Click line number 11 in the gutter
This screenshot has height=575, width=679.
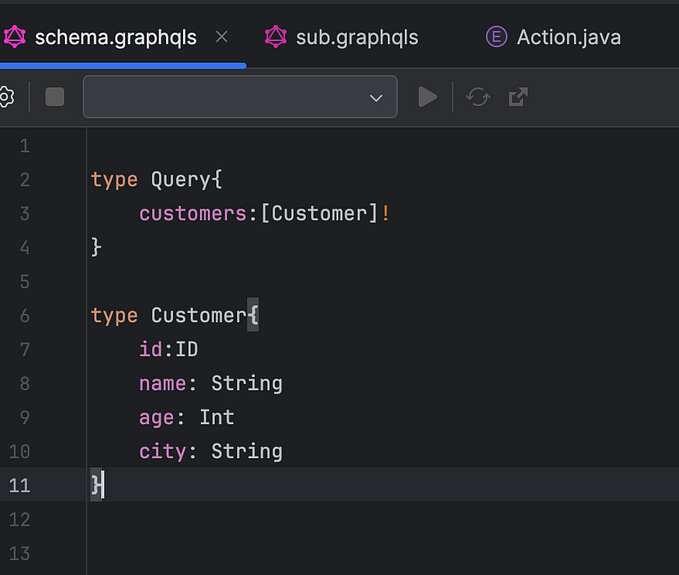[20, 486]
